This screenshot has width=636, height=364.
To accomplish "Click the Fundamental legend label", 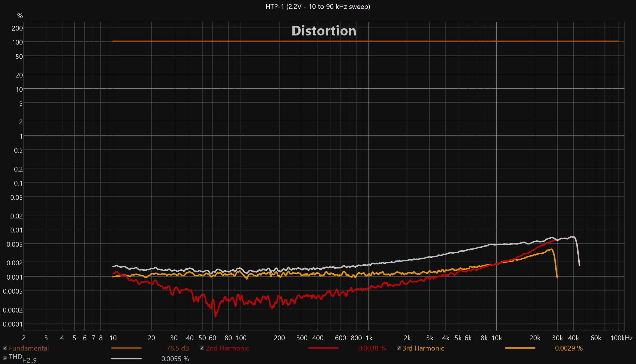I will (29, 348).
